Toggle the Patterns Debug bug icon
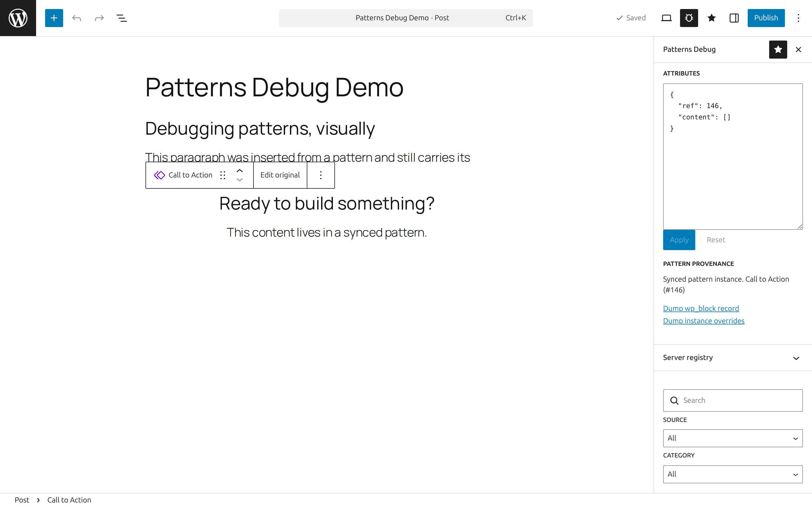The width and height of the screenshot is (812, 507). click(689, 18)
